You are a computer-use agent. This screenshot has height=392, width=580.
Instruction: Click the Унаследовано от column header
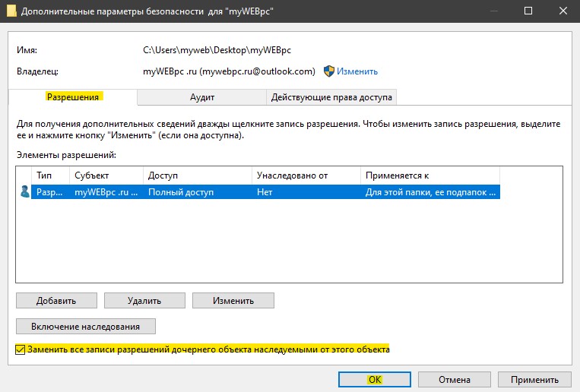(x=306, y=175)
